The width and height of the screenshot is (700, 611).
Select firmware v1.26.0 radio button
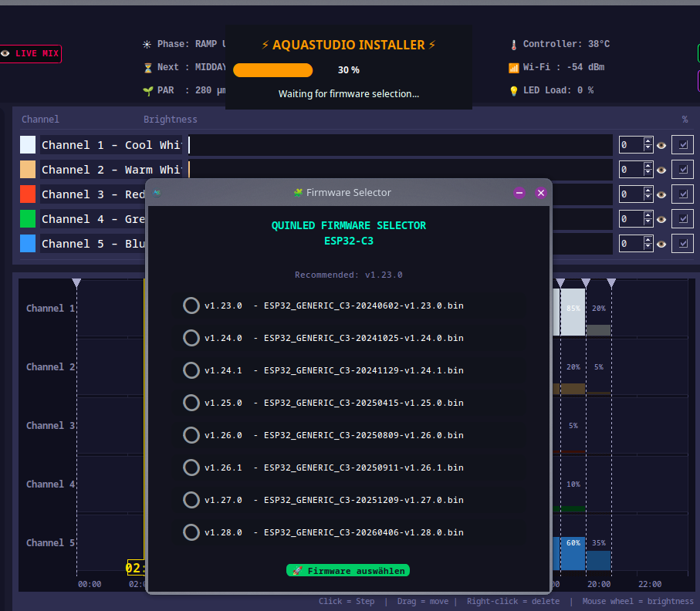pyautogui.click(x=191, y=435)
